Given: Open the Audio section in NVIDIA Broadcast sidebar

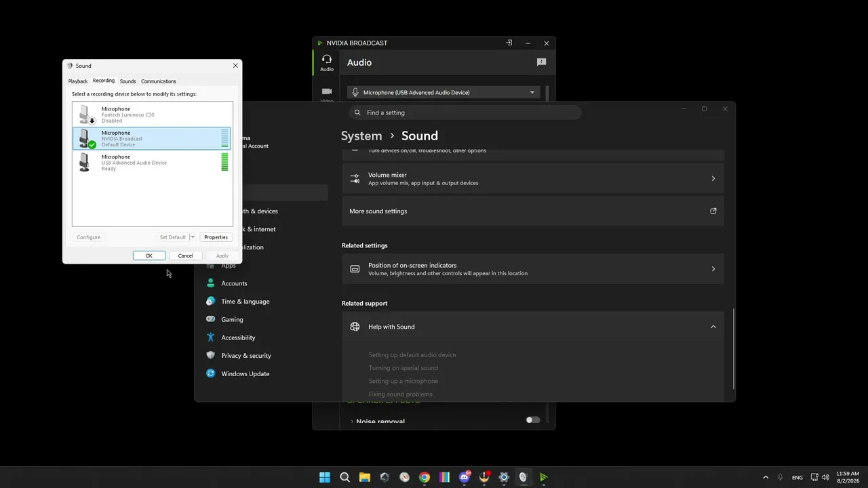Looking at the screenshot, I should click(327, 63).
